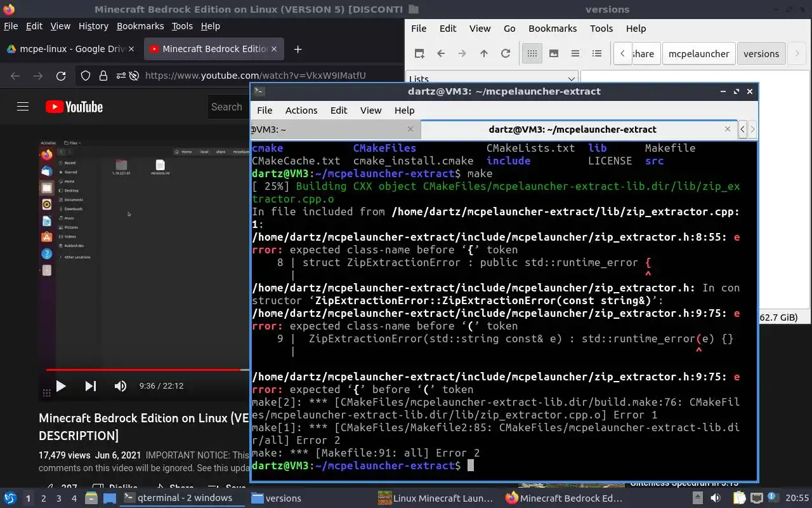
Task: Open terminal Edit menu
Action: pos(339,110)
